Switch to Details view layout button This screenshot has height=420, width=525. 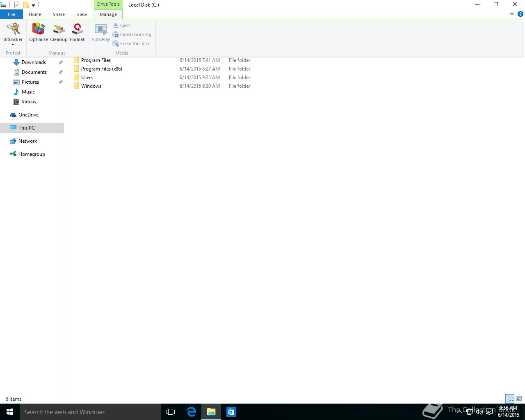tap(510, 399)
